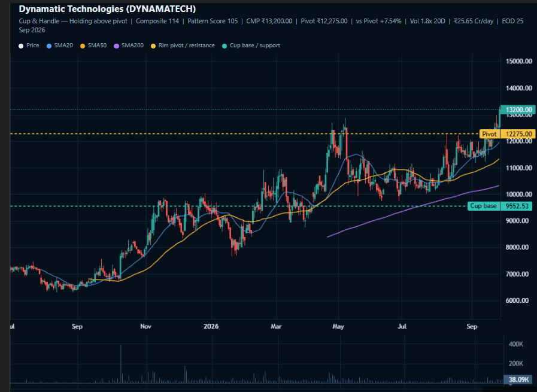Click the 2026 label on the time axis

point(211,327)
